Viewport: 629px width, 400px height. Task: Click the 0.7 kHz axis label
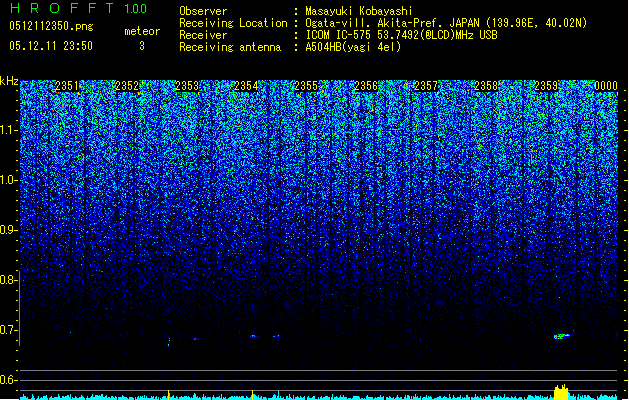8,330
